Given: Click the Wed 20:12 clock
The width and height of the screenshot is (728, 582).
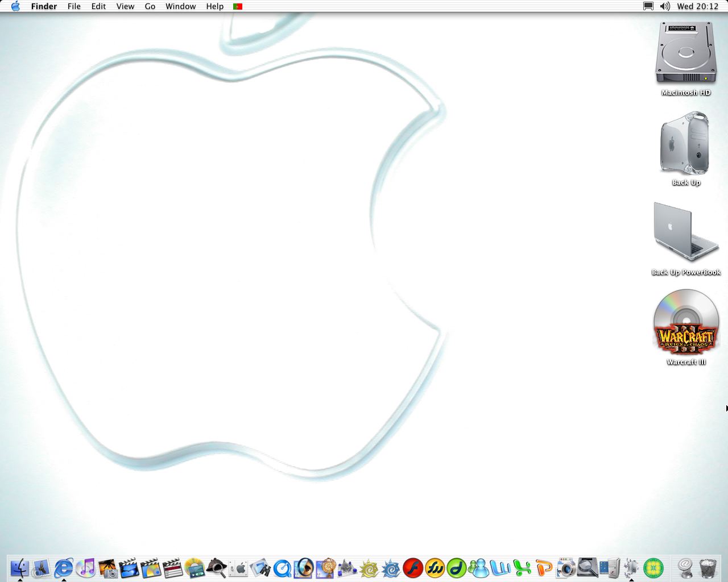Looking at the screenshot, I should [x=698, y=6].
